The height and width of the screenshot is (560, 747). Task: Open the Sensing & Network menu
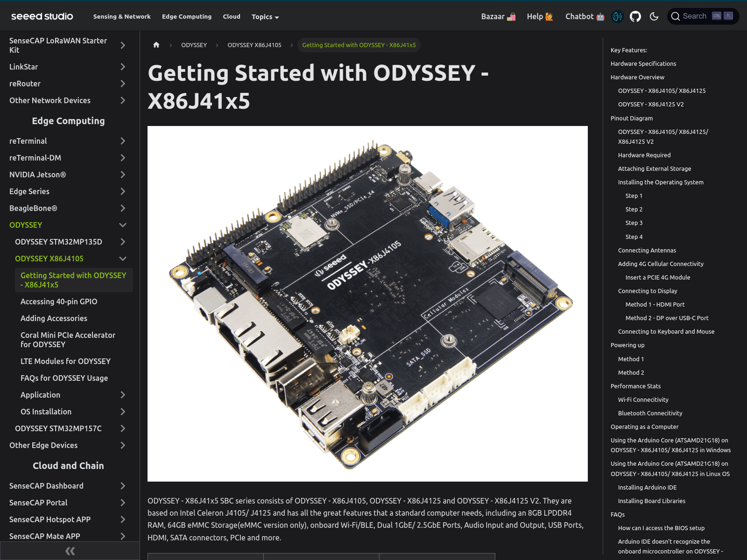122,16
